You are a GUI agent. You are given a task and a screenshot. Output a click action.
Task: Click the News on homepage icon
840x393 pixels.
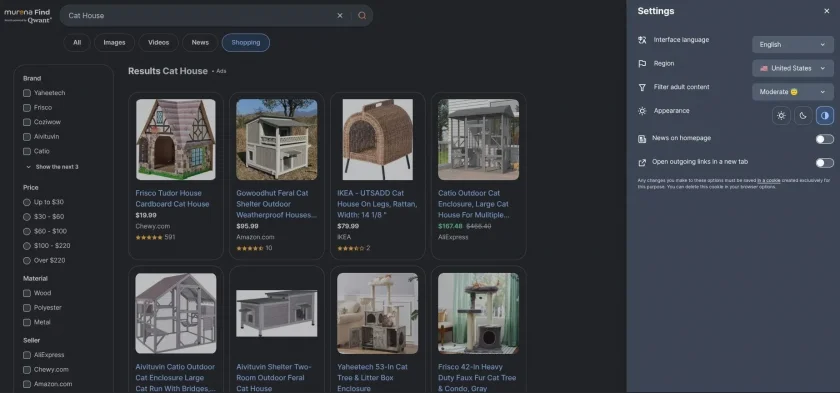point(642,139)
